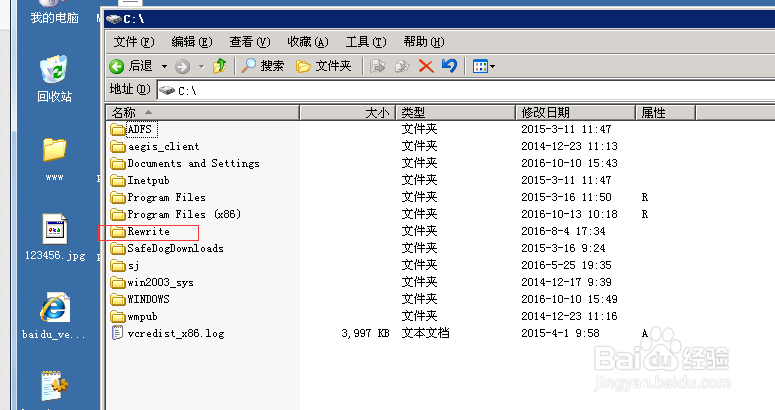Select the aegis_client folder icon
This screenshot has width=775, height=410.
tap(118, 147)
